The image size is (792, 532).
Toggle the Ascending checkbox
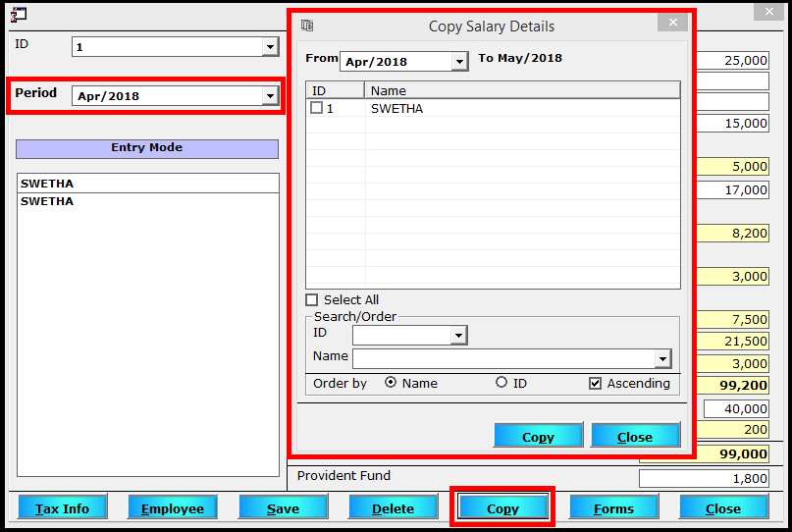click(595, 384)
